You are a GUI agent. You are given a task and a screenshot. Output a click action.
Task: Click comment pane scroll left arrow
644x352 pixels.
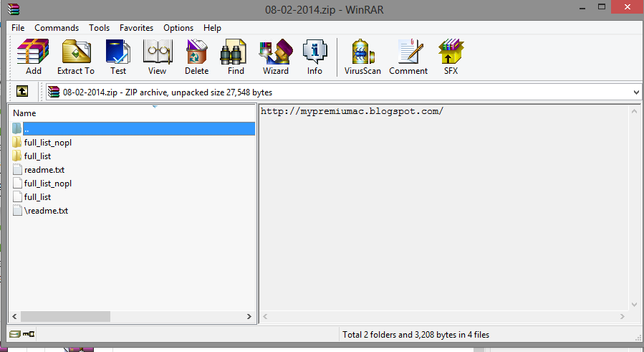[265, 316]
